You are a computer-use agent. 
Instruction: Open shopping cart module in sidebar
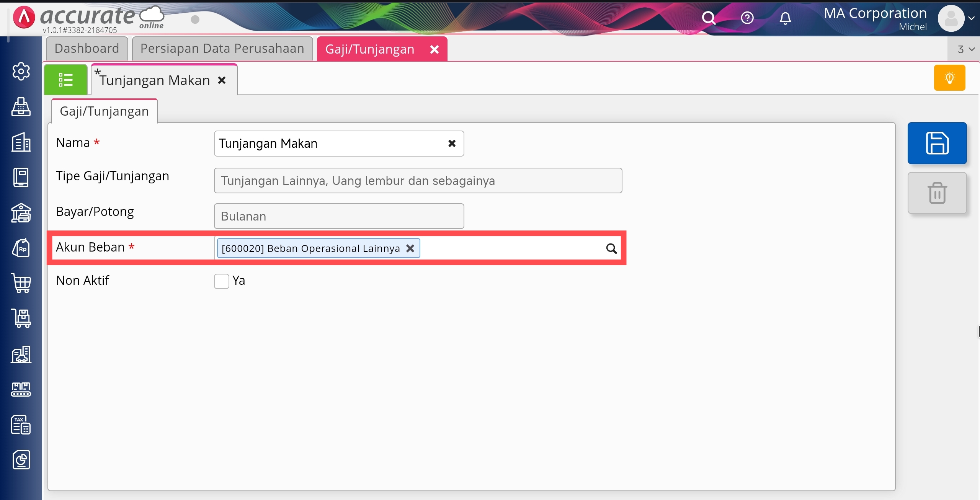coord(21,283)
